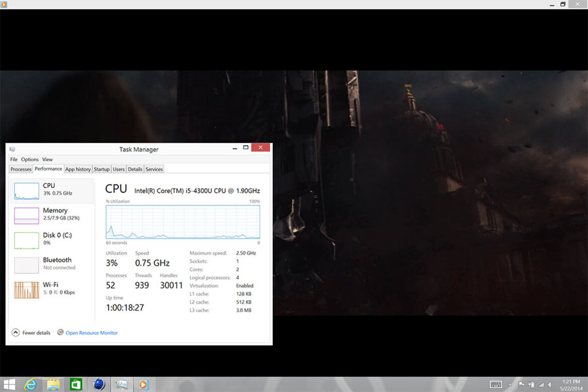Click the Disk 0 mini graph thumbnail
The width and height of the screenshot is (588, 392).
coord(27,240)
